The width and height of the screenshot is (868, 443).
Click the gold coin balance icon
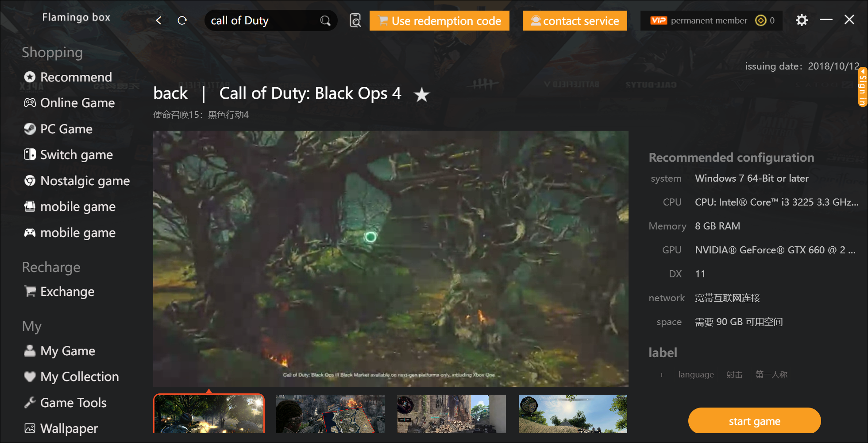tap(760, 20)
